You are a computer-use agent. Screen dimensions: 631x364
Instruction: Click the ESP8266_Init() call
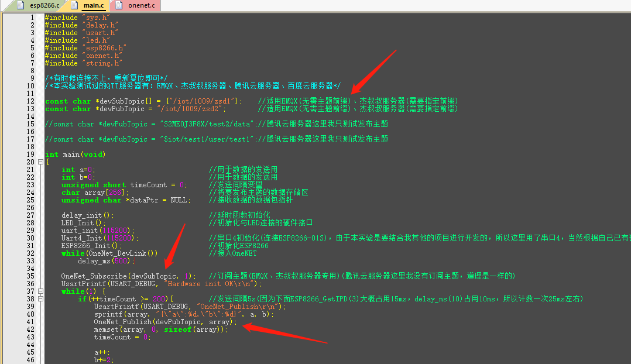(x=92, y=246)
